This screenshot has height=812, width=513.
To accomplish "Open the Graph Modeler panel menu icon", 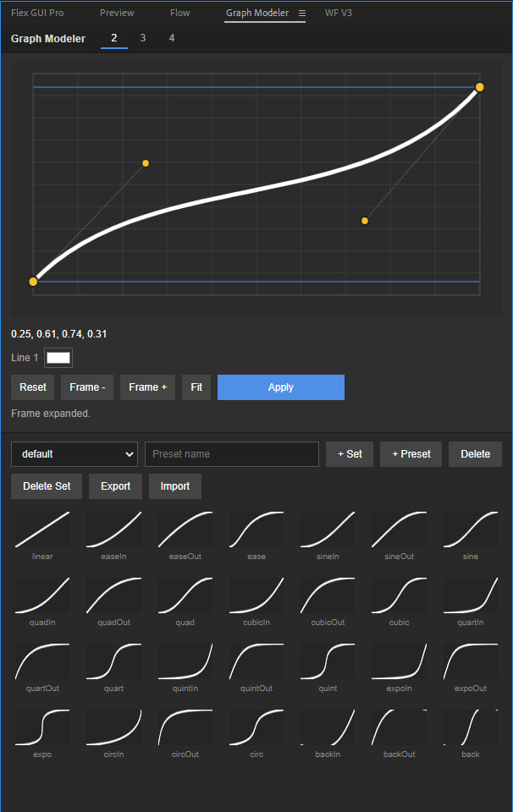I will 302,13.
